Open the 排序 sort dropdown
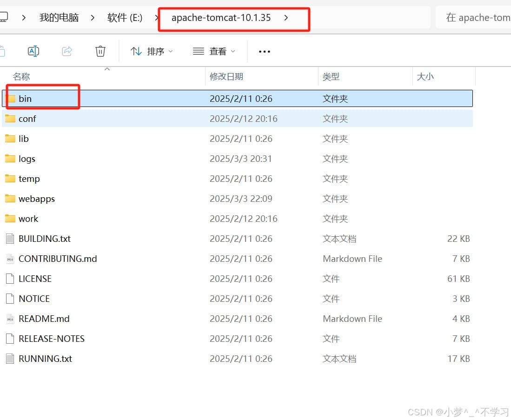Screen dimensions: 511x420 click(152, 52)
